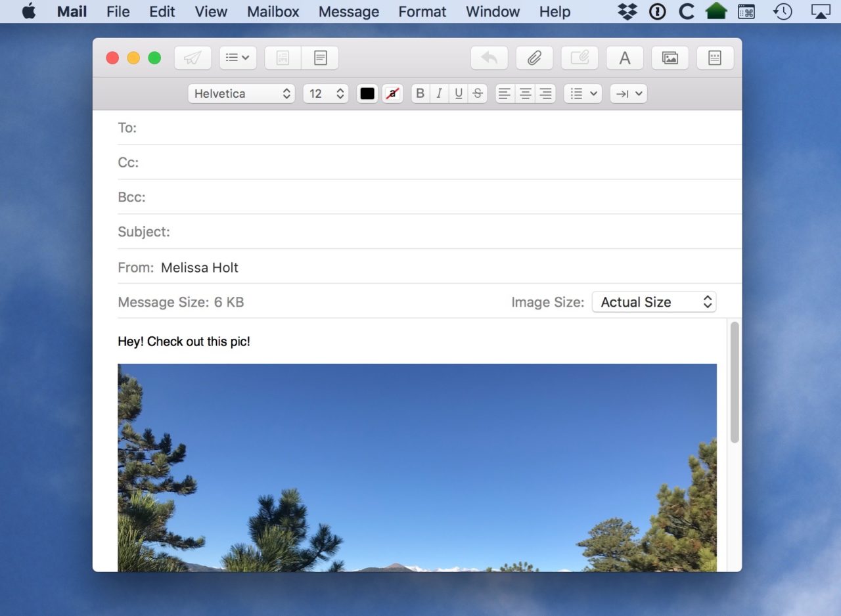Align text right
Image resolution: width=841 pixels, height=616 pixels.
[x=545, y=94]
